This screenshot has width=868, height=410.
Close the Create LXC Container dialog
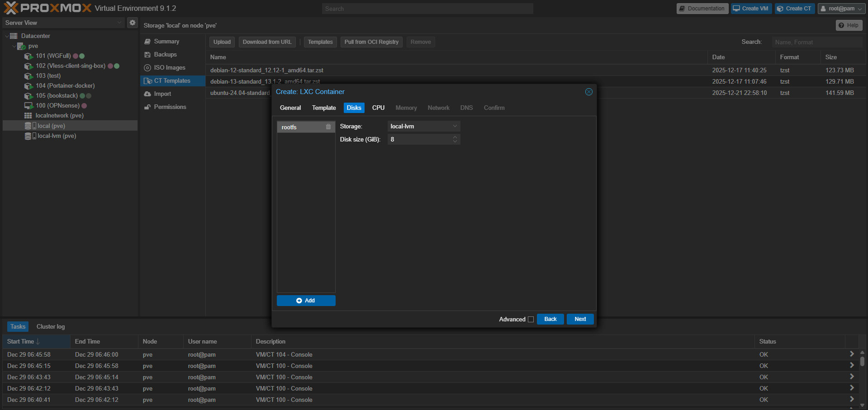click(588, 92)
